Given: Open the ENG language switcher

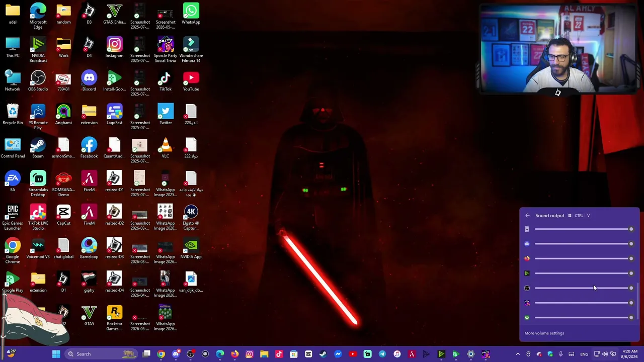Looking at the screenshot, I should (584, 354).
